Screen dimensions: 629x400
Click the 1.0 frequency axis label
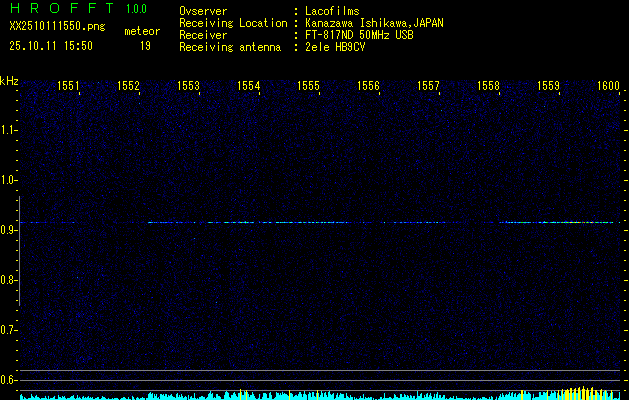tap(9, 180)
